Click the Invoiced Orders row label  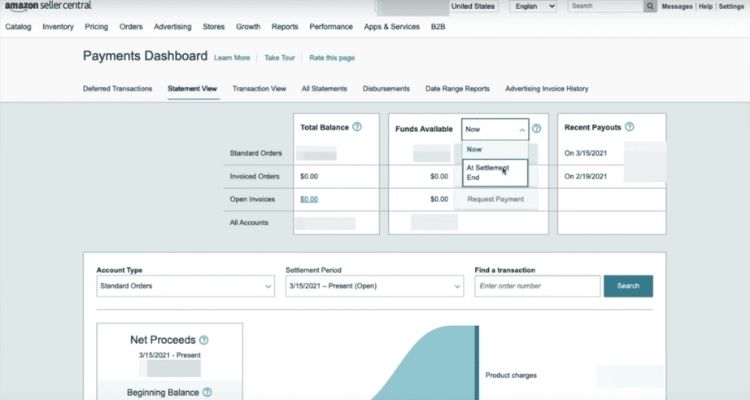click(254, 176)
